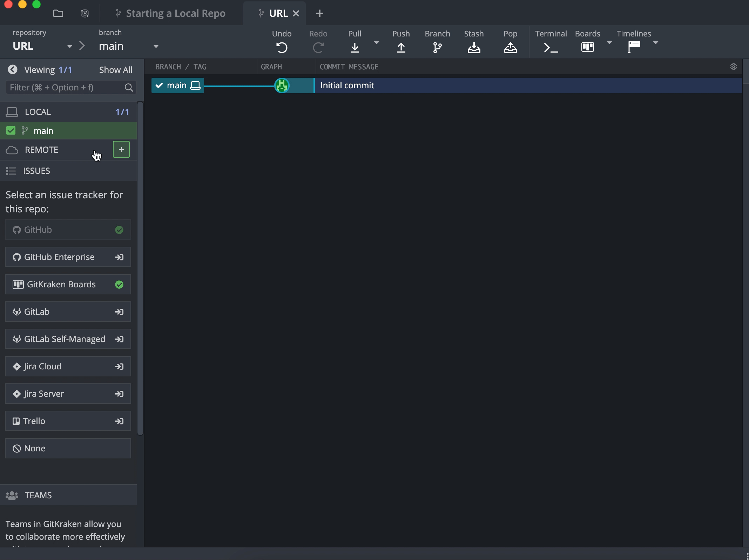Toggle the main branch checkbox in LOCAL
Screen dimensions: 749x560
click(x=11, y=131)
